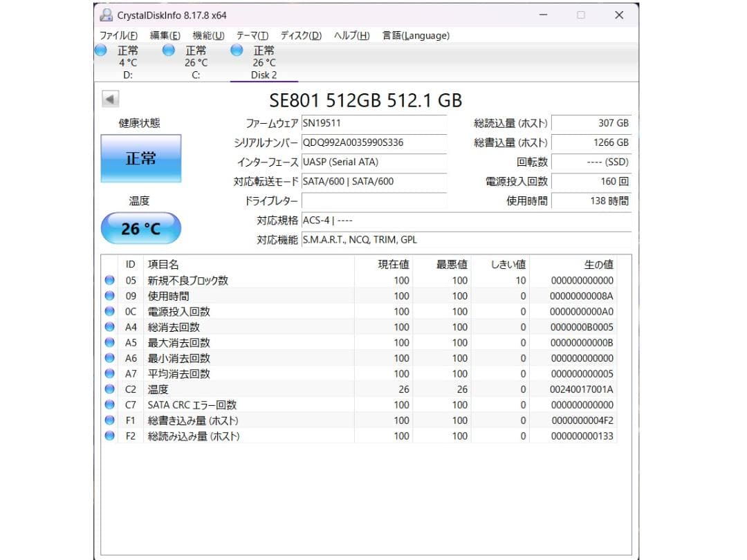This screenshot has height=560, width=747.
Task: Select the 使用時間 row in SMART table
Action: (359, 296)
